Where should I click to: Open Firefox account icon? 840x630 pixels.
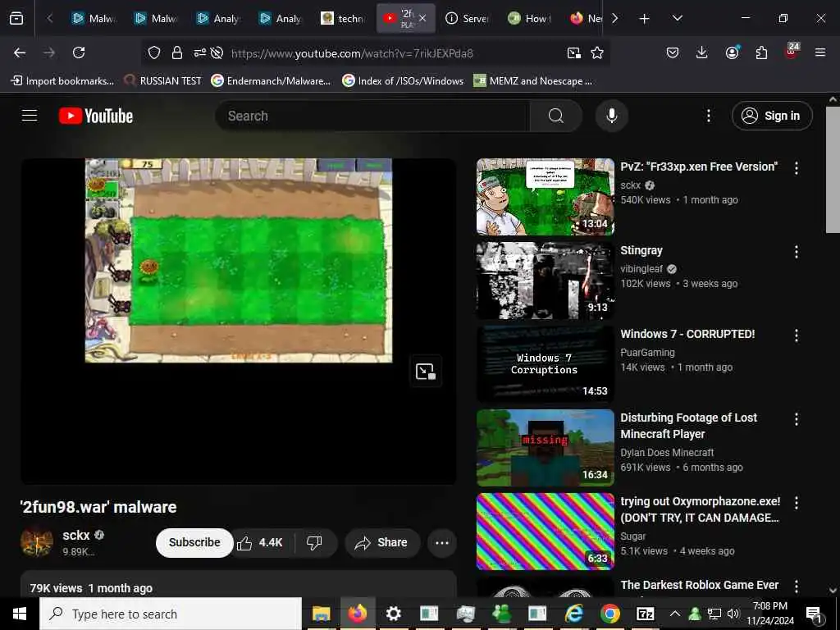point(732,52)
